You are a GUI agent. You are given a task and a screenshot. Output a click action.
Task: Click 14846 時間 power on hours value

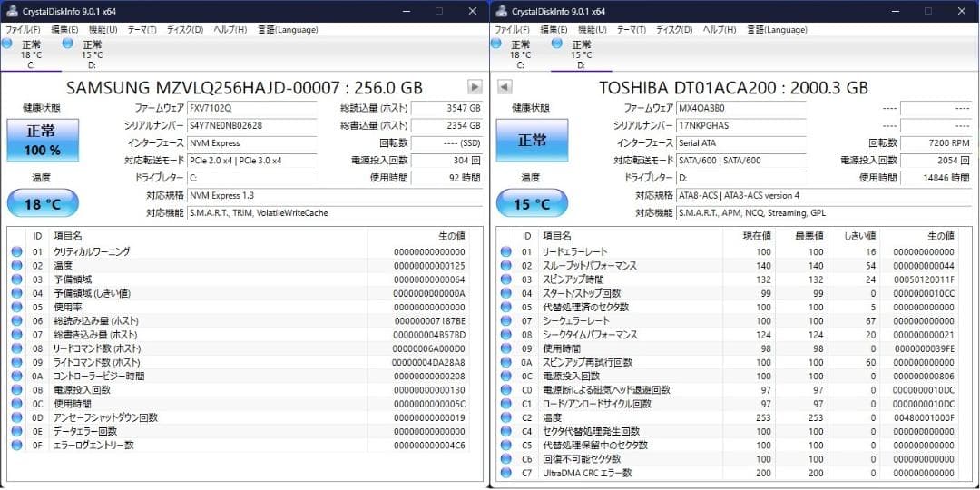click(x=936, y=178)
